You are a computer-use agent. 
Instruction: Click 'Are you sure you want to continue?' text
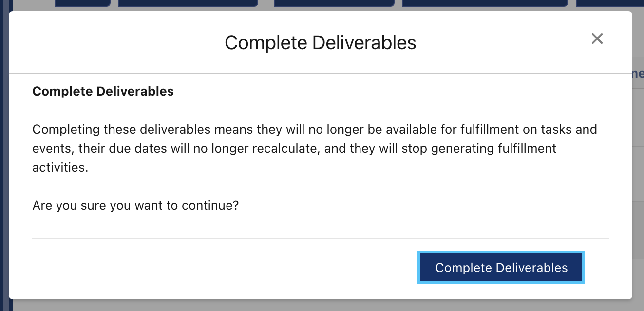(x=135, y=205)
